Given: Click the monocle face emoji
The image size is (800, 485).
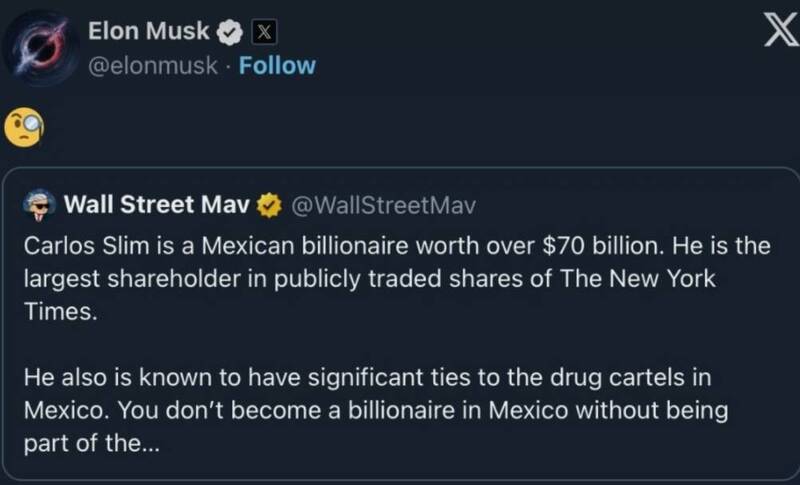Looking at the screenshot, I should pos(22,125).
